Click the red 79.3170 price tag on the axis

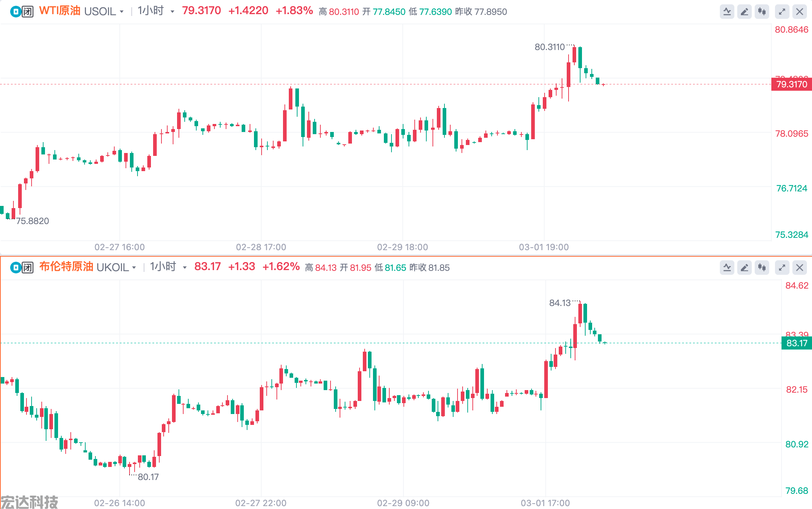pos(791,84)
